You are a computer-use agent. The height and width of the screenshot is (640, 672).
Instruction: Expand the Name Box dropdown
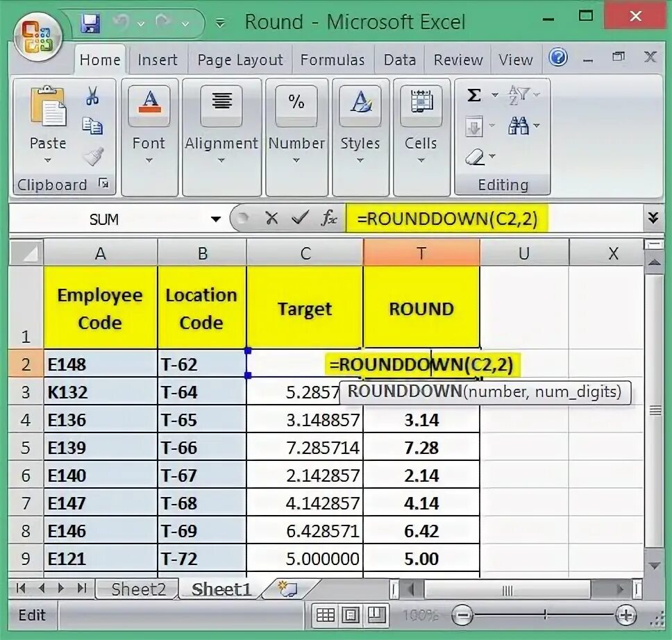point(216,219)
